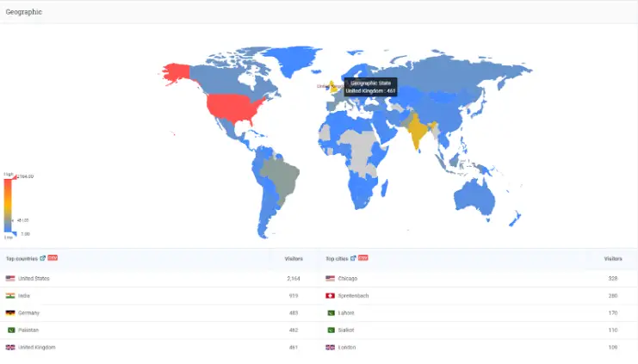638x364 pixels.
Task: Click the CSV export badge next to Top cities
Action: pyautogui.click(x=363, y=258)
